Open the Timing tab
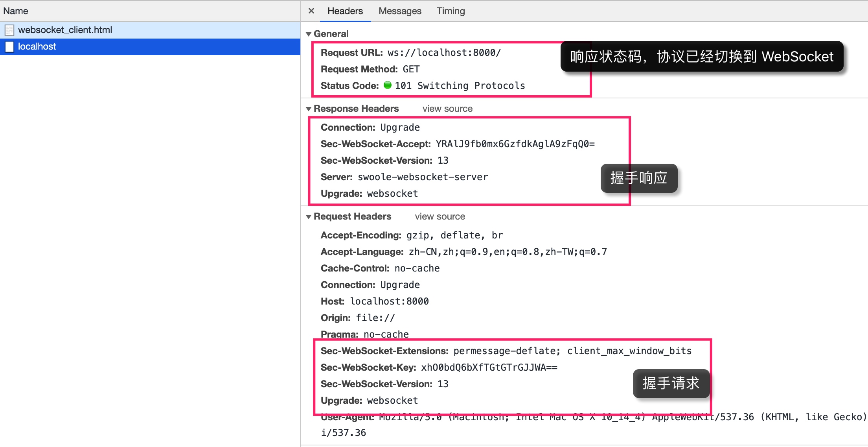 (451, 11)
